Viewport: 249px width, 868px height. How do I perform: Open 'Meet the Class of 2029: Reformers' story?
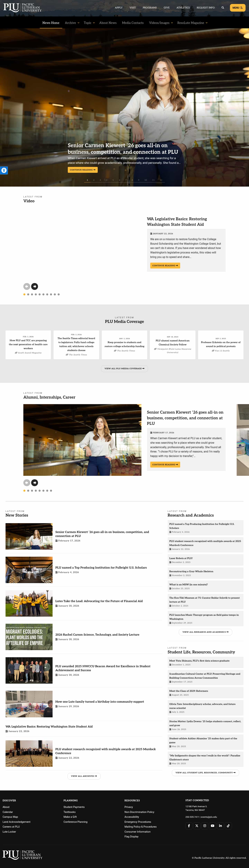coord(189,691)
